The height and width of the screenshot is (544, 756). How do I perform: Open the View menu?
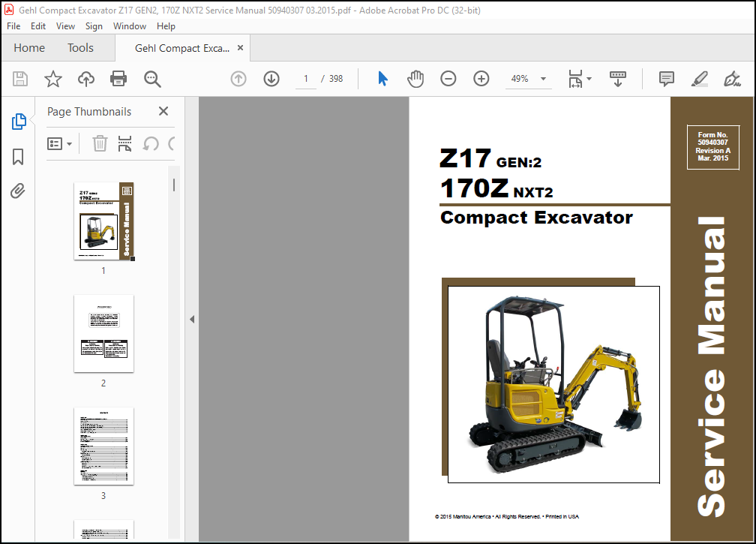[65, 26]
